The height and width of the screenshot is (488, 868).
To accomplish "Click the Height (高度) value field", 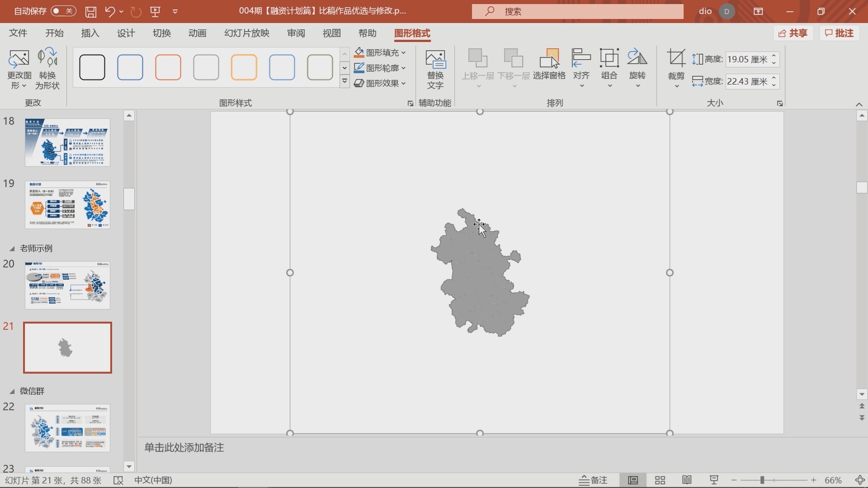I will coord(748,59).
